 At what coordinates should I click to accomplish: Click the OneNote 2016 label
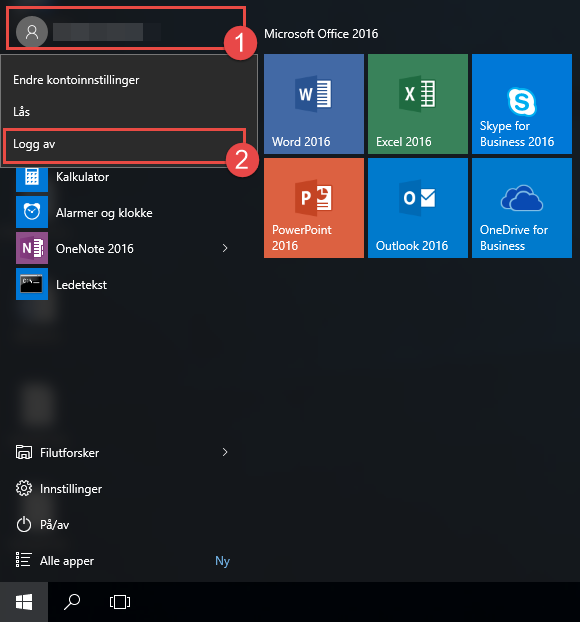point(95,249)
